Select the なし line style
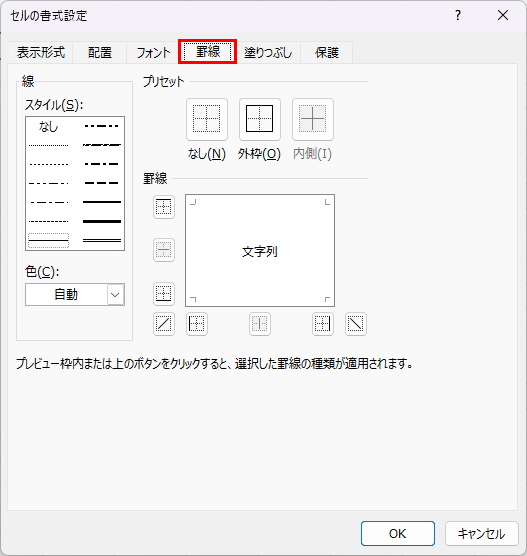 [x=48, y=126]
